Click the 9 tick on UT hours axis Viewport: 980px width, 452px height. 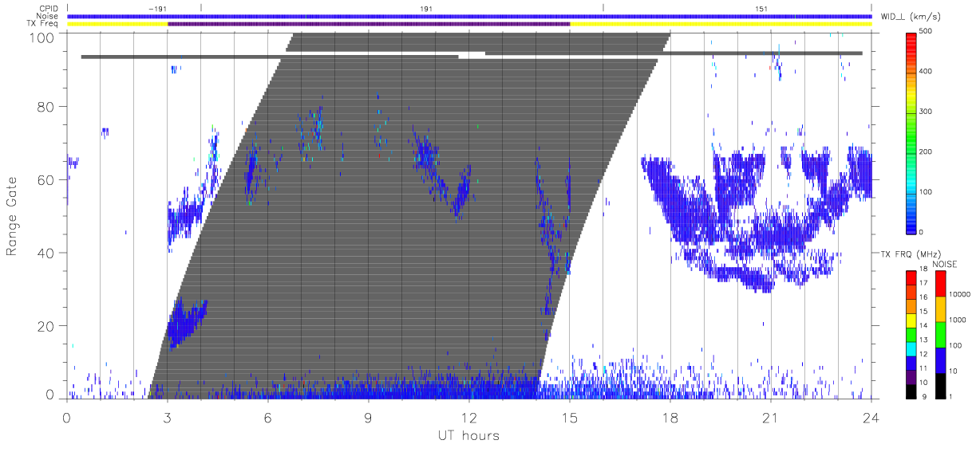click(368, 417)
